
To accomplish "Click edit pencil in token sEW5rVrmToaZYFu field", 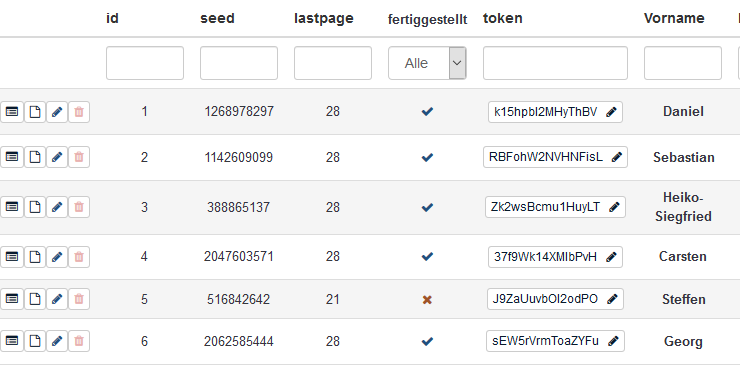I will (x=613, y=341).
